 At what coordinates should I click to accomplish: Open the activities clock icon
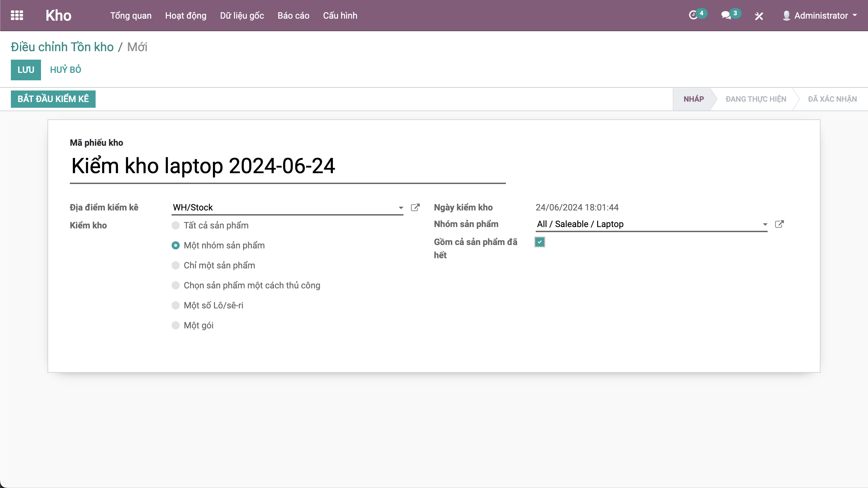[x=693, y=15]
